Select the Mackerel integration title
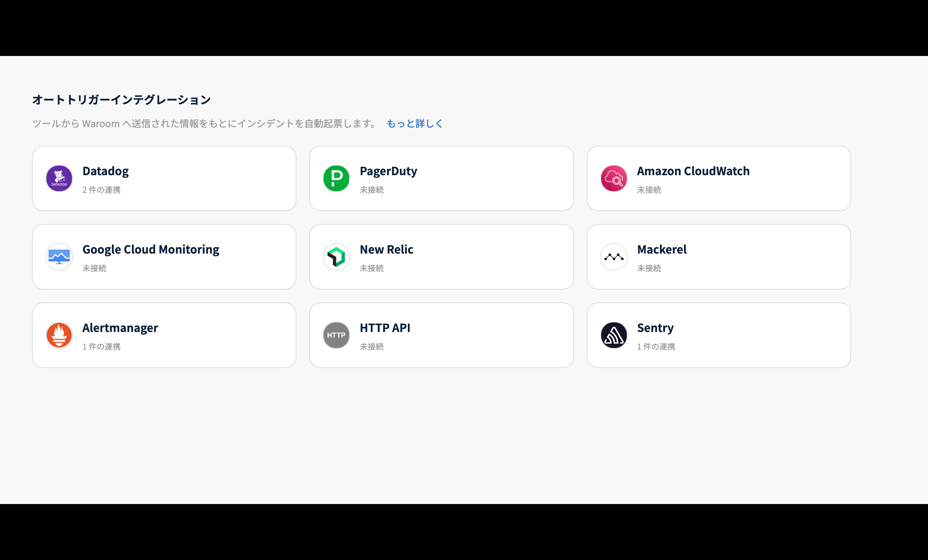The image size is (928, 560). point(662,250)
